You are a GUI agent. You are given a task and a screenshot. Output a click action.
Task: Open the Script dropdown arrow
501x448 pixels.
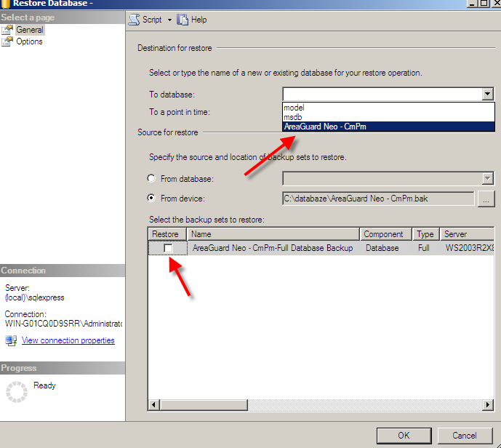click(x=169, y=20)
